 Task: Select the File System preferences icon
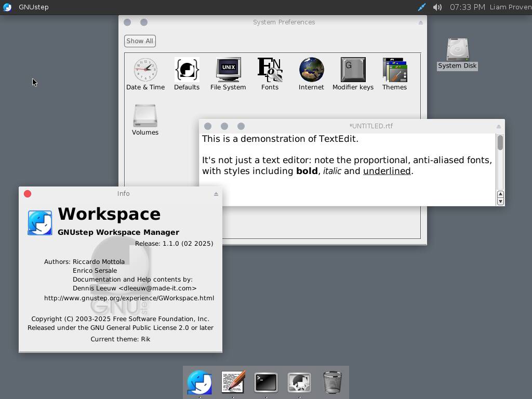click(x=228, y=70)
